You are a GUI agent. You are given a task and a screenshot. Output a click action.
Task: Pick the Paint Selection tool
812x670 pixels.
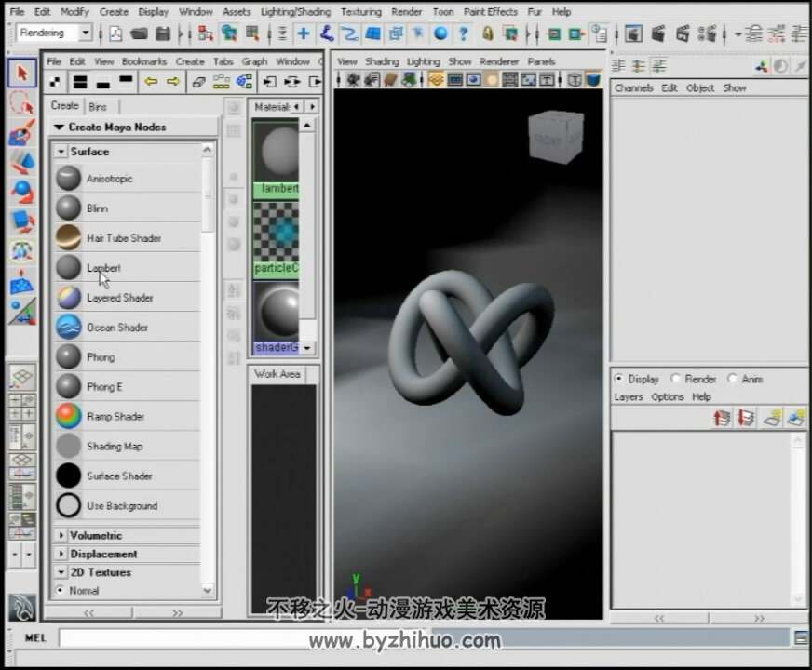click(x=21, y=132)
